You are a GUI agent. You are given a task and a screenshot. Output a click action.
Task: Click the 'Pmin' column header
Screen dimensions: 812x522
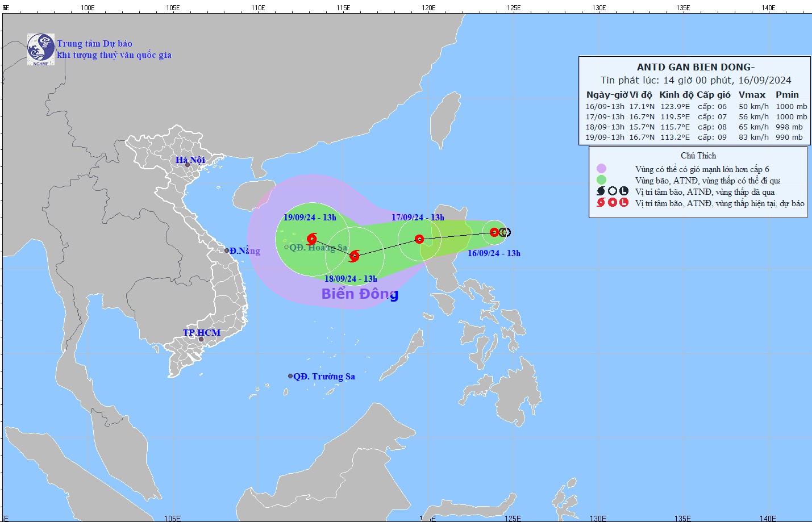787,95
